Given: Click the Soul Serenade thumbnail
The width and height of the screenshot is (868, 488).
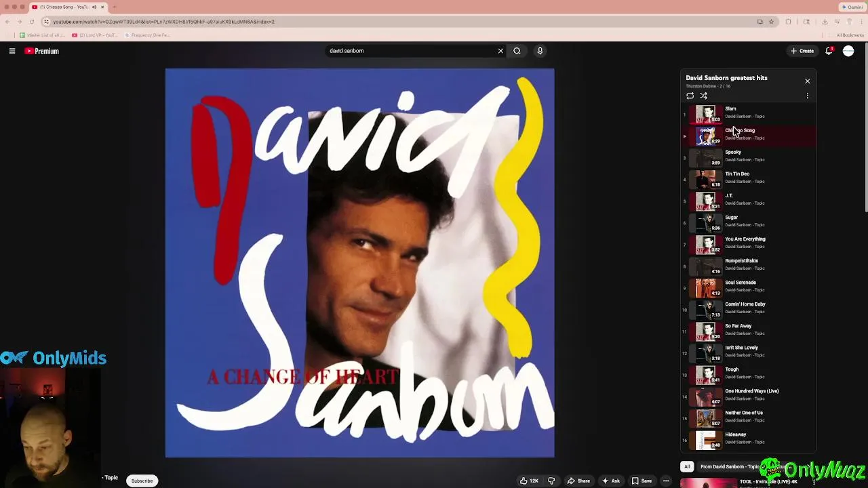Looking at the screenshot, I should [706, 288].
